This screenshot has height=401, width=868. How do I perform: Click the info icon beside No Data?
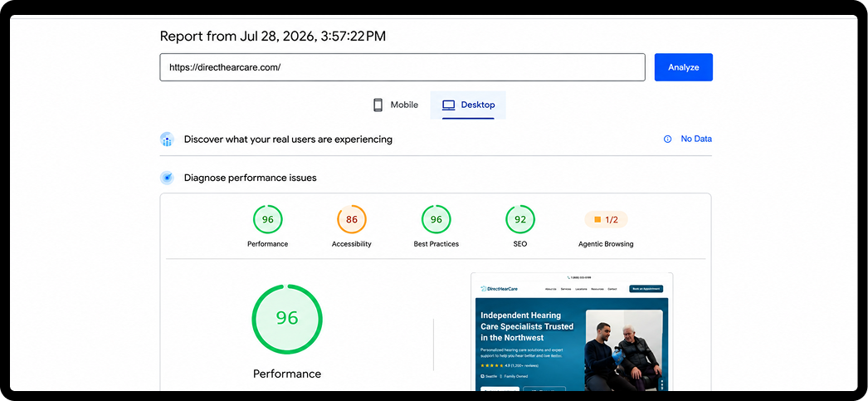[x=668, y=139]
